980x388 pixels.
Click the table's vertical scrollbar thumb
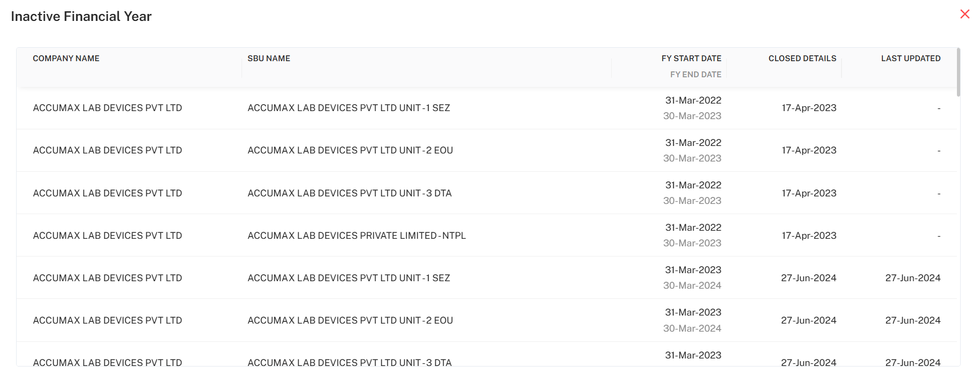pyautogui.click(x=958, y=72)
